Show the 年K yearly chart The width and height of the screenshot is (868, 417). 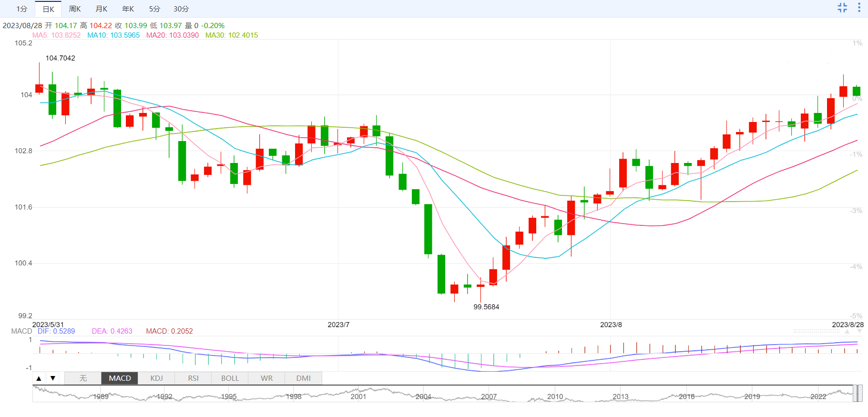tap(128, 9)
